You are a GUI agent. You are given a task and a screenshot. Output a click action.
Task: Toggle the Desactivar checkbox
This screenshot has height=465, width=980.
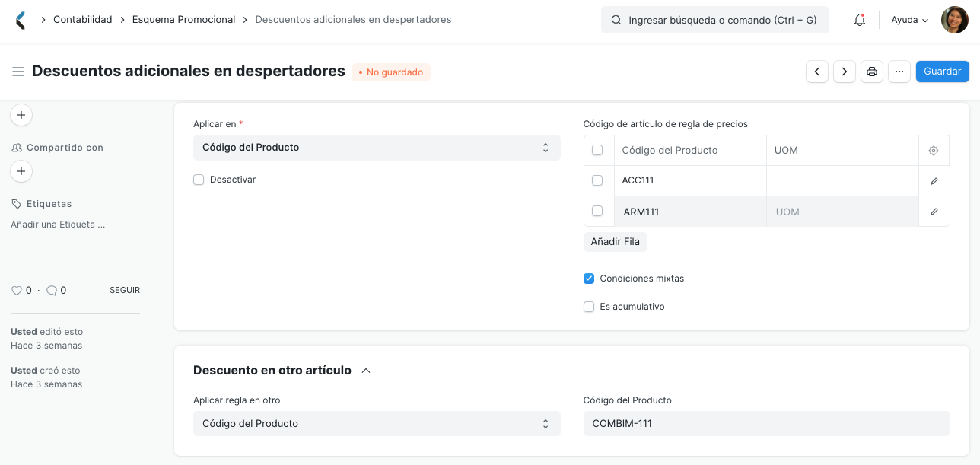(x=199, y=180)
